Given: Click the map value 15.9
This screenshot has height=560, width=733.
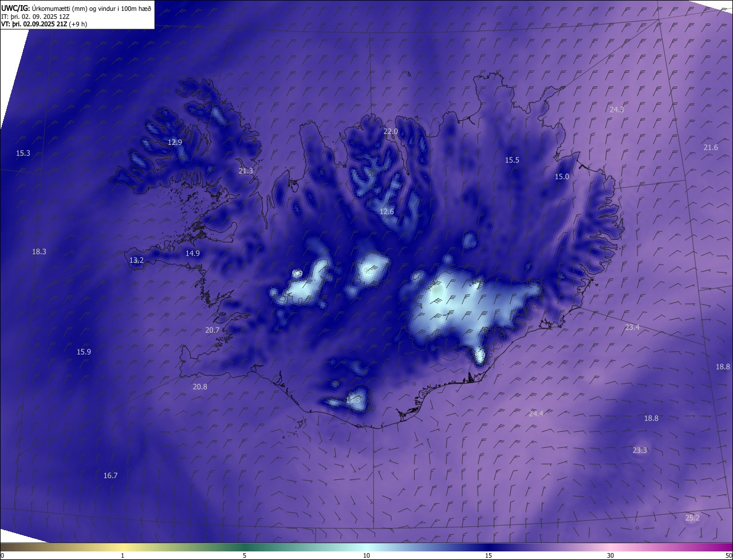Looking at the screenshot, I should [x=84, y=352].
